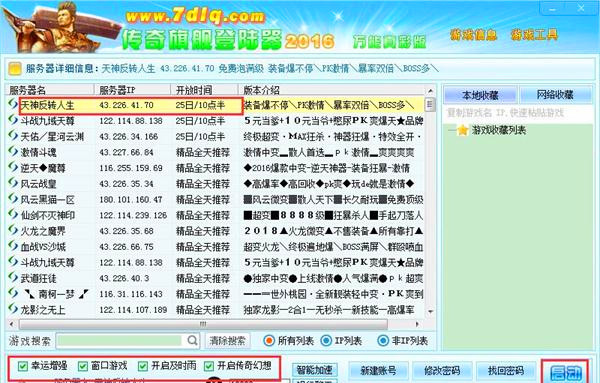Click the 服务器IP column header

tap(132, 90)
